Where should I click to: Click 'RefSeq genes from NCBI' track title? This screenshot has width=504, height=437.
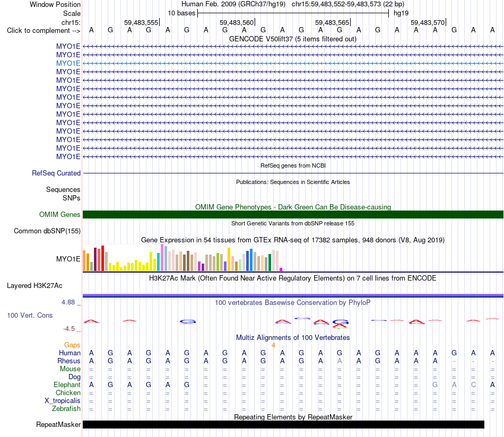(293, 165)
